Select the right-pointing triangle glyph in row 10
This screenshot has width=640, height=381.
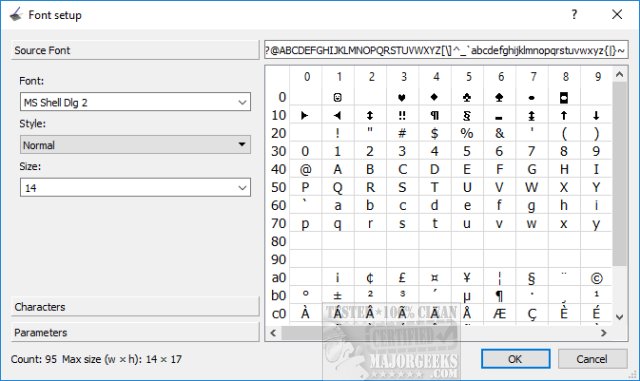305,115
